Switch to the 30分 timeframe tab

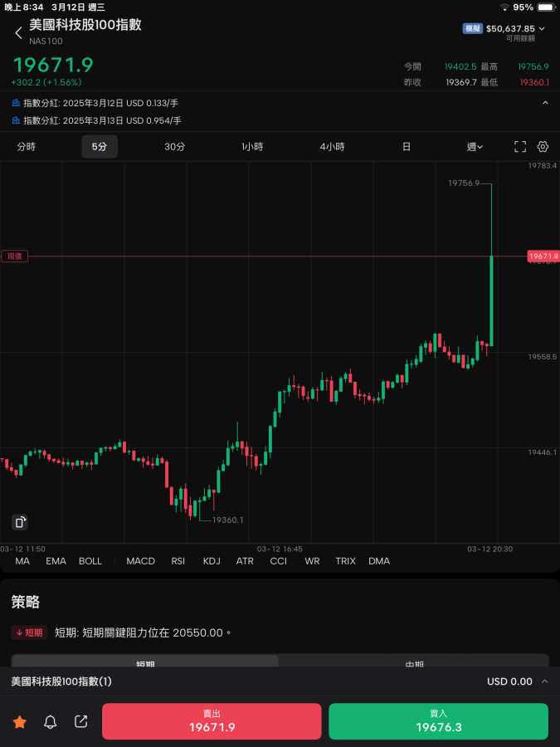tap(174, 147)
